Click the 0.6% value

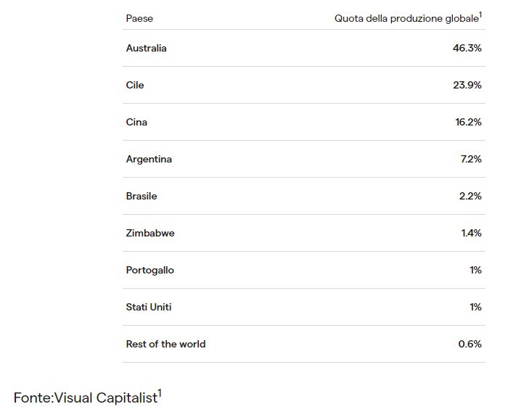(470, 344)
